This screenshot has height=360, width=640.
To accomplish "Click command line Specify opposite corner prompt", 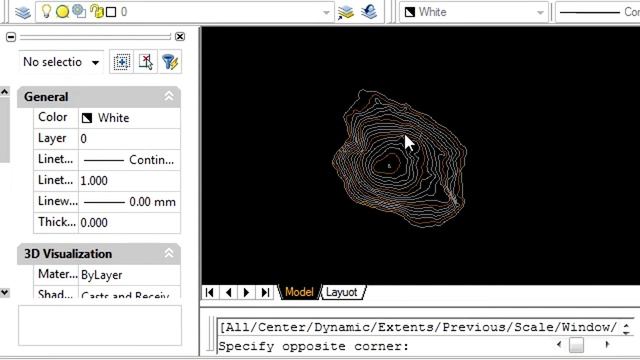I will pos(313,347).
